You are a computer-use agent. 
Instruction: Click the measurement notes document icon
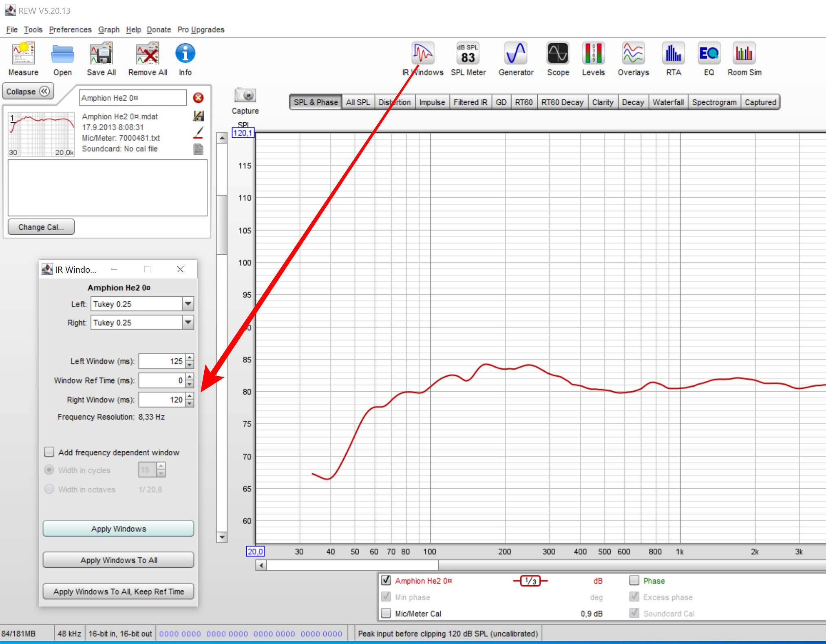point(198,149)
